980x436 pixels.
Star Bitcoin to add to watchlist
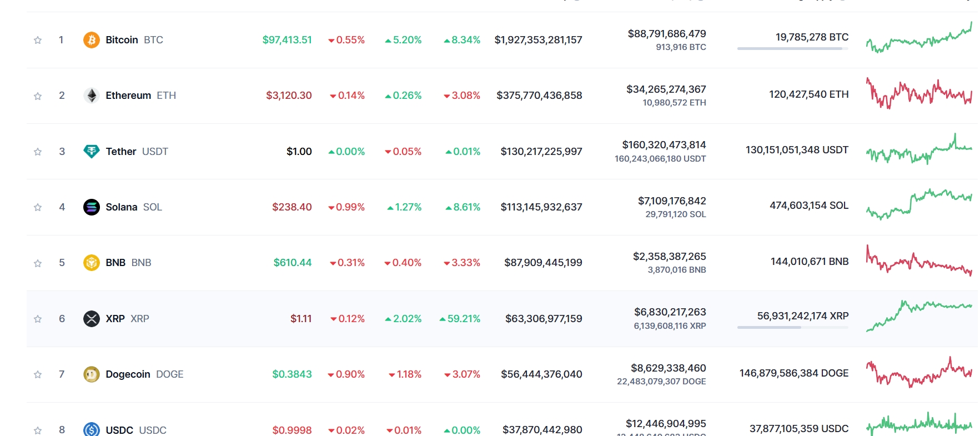point(38,40)
